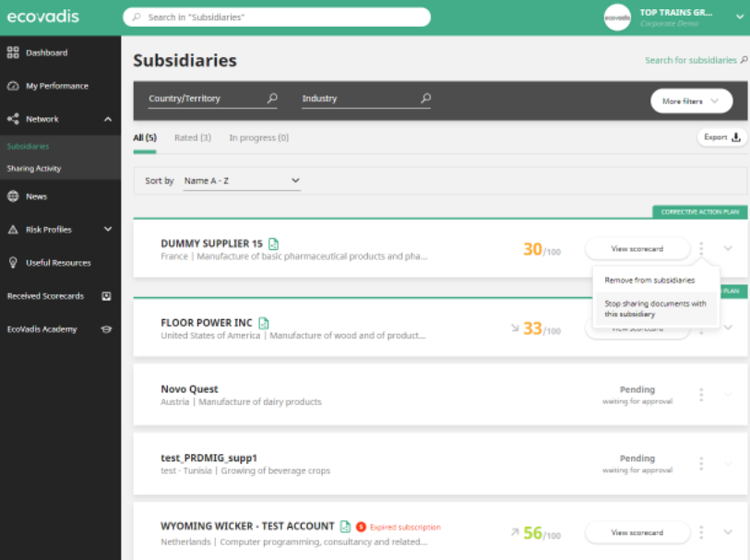Click document icon beside WYOMING WICKER name
Viewport: 750px width, 560px height.
[345, 527]
